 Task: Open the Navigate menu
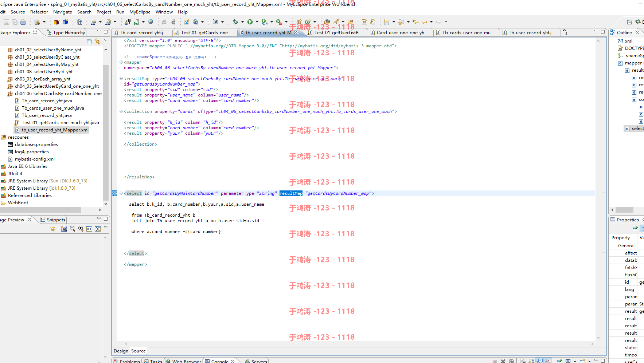tap(63, 12)
